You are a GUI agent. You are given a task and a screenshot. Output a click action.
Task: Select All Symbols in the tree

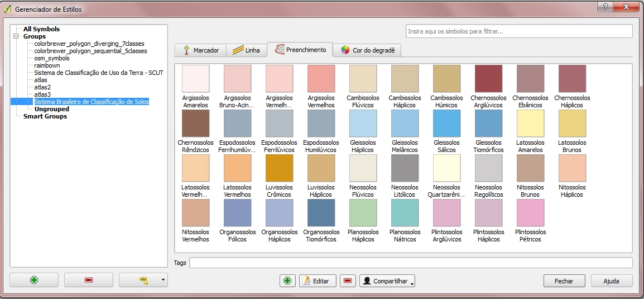(x=41, y=29)
